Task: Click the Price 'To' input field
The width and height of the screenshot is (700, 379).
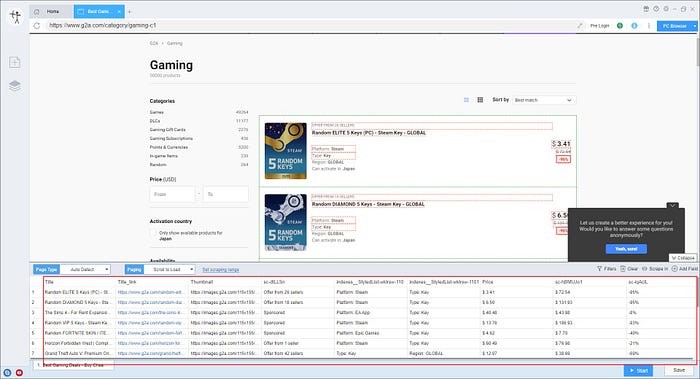Action: click(x=226, y=194)
